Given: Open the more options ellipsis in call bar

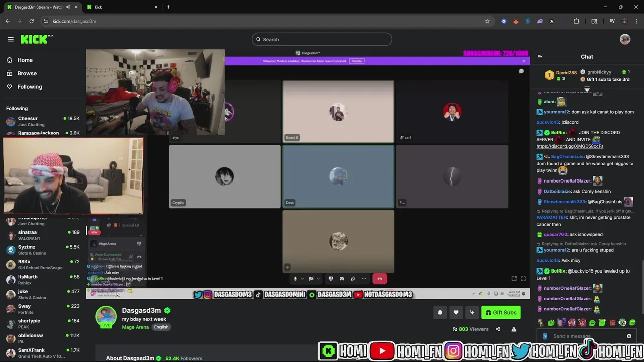Looking at the screenshot, I should (x=364, y=279).
